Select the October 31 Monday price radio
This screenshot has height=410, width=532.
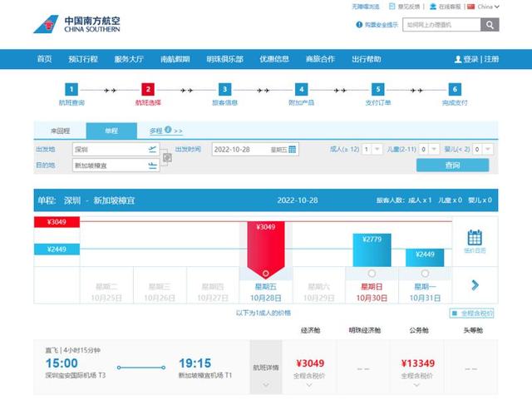[x=425, y=274]
